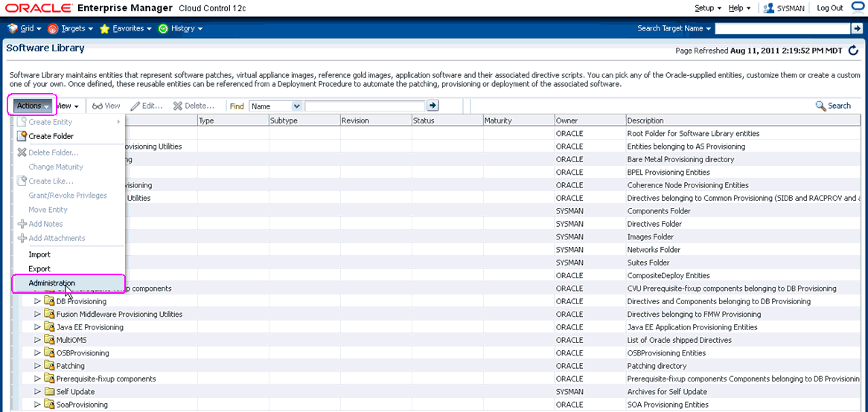Click the Type column header

click(233, 120)
